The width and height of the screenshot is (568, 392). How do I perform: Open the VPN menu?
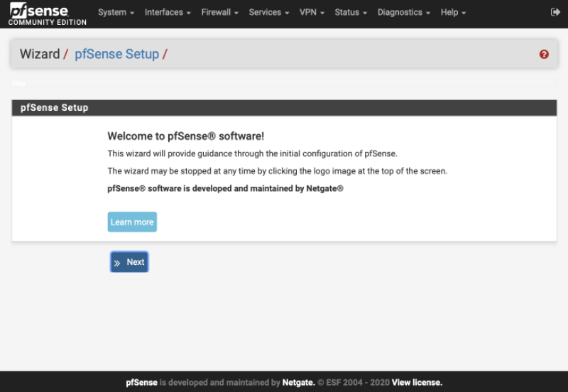[x=312, y=12]
